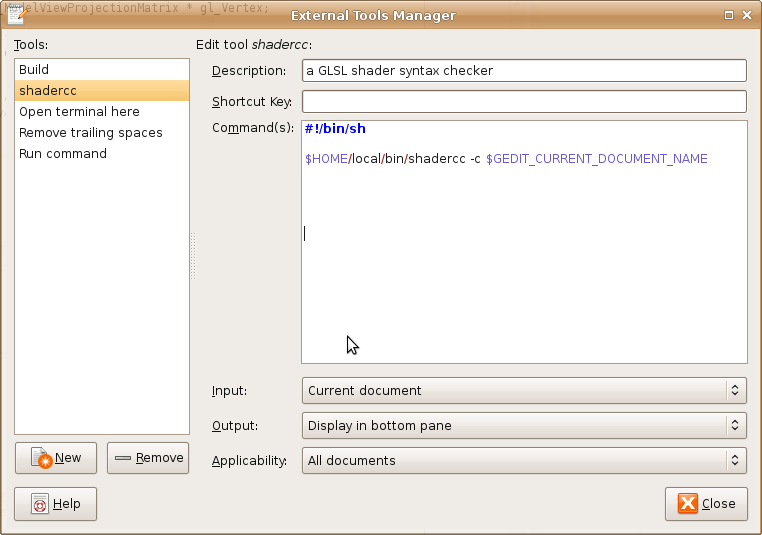Viewport: 762px width, 535px height.
Task: Expand the Output dropdown
Action: [x=523, y=426]
